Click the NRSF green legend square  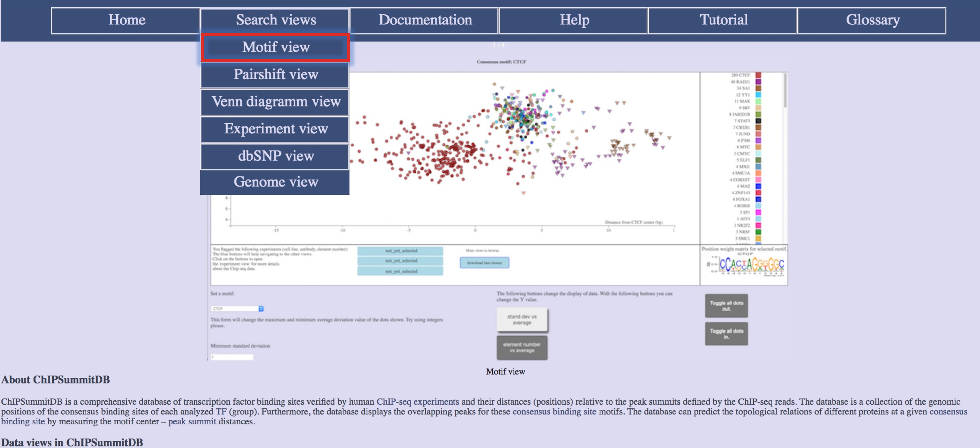[758, 232]
